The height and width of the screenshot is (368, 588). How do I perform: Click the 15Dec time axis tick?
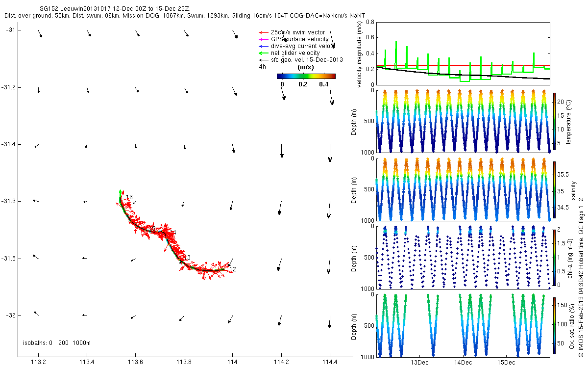coord(506,363)
